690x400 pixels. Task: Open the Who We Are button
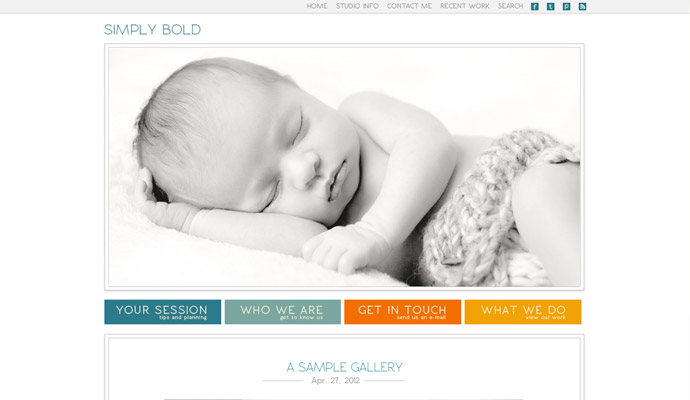pyautogui.click(x=283, y=312)
